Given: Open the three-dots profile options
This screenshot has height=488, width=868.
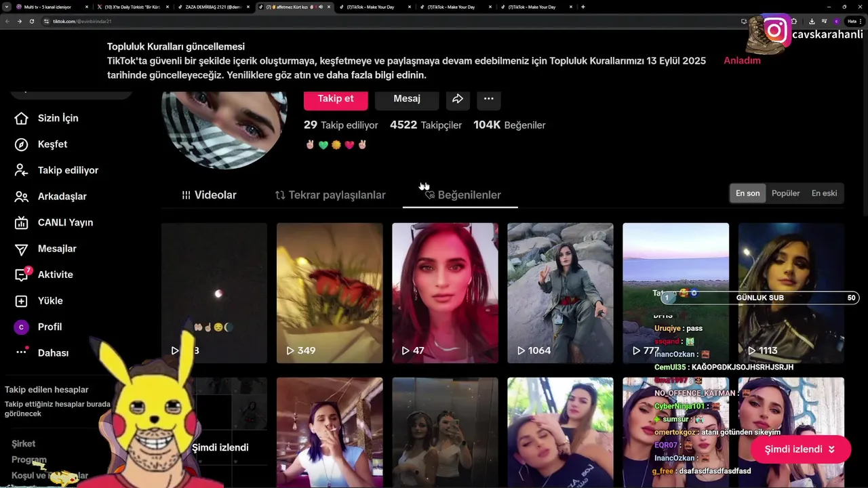Looking at the screenshot, I should (488, 98).
